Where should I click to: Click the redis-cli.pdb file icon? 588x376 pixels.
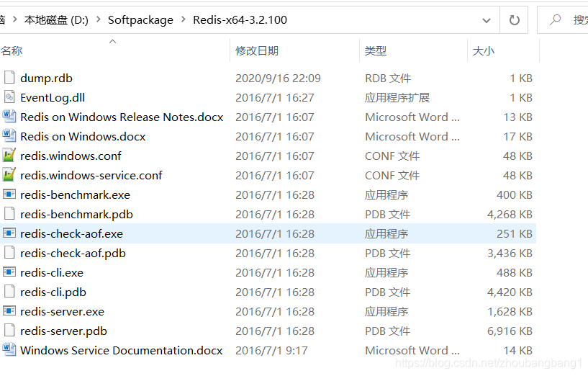coord(9,292)
